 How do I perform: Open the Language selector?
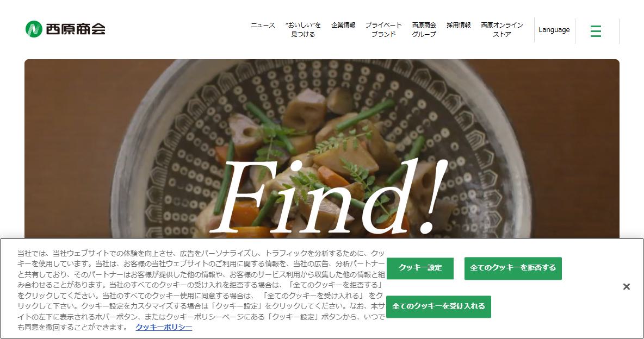[554, 30]
